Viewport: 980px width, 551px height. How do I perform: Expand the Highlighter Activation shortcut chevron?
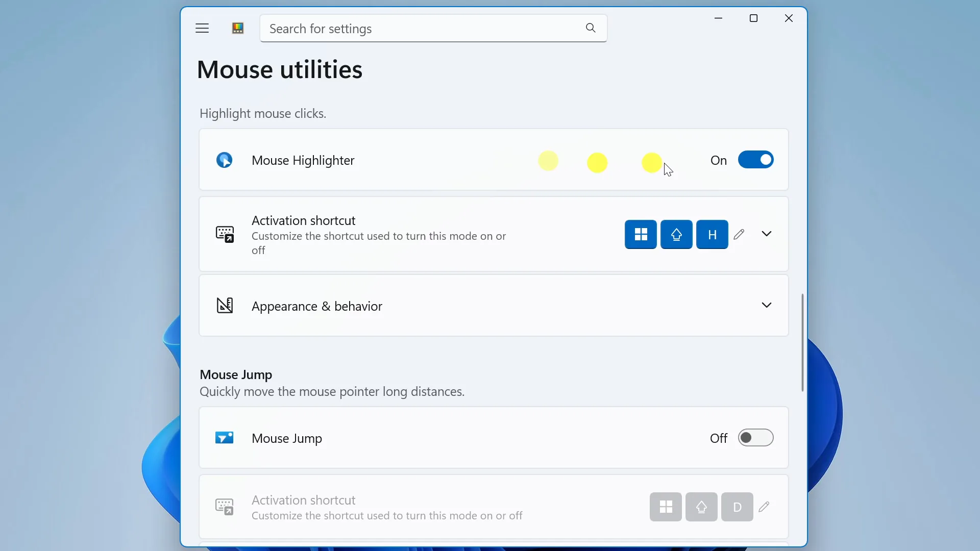767,234
